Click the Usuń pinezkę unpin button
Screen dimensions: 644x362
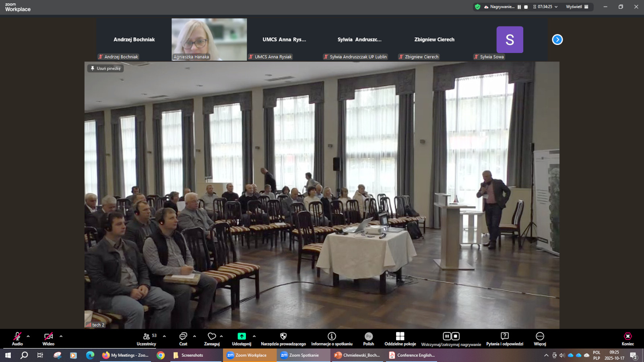tap(105, 68)
